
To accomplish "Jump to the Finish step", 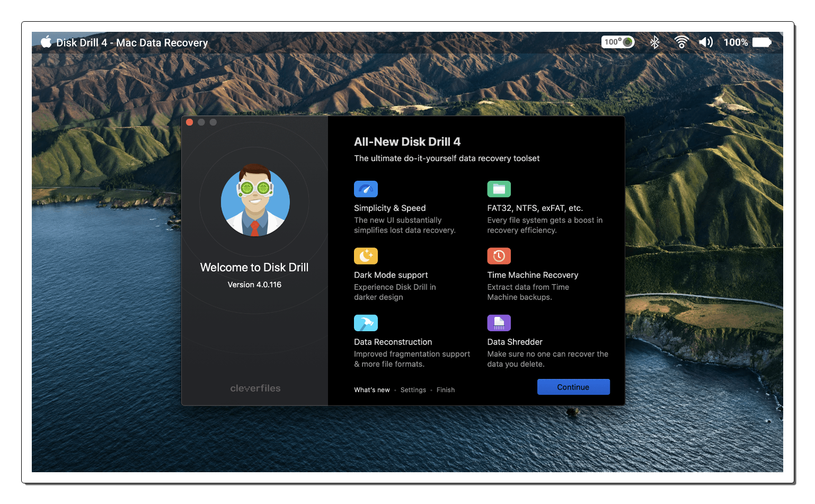I will 446,390.
